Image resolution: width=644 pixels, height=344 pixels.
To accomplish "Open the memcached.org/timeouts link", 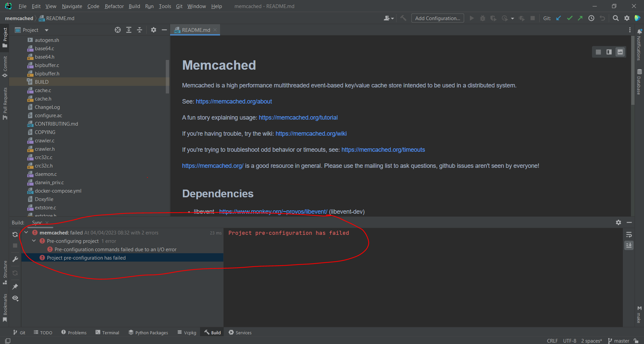I will [383, 150].
